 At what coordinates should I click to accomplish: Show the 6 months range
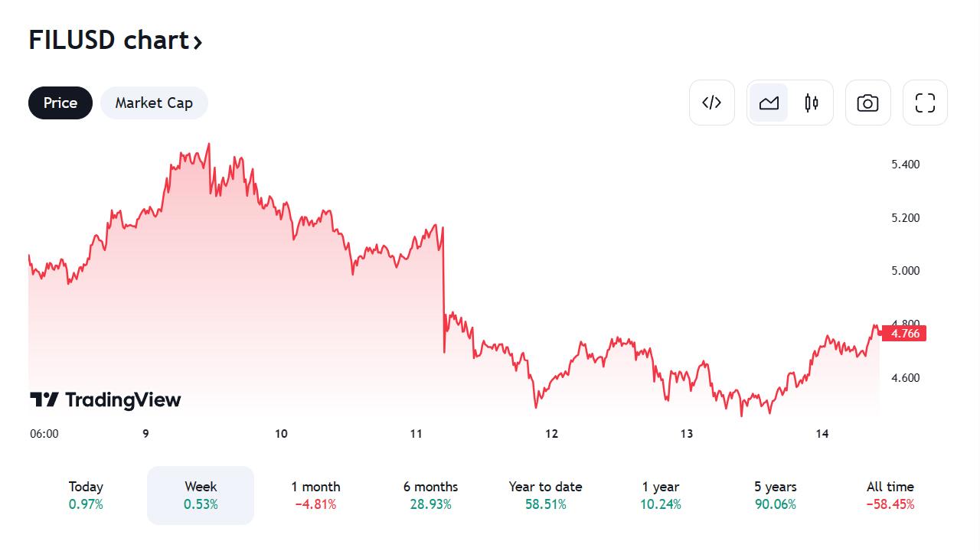430,495
